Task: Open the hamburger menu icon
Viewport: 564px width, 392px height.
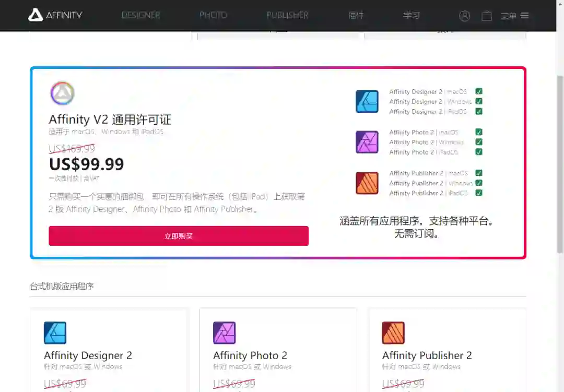Action: pyautogui.click(x=525, y=16)
